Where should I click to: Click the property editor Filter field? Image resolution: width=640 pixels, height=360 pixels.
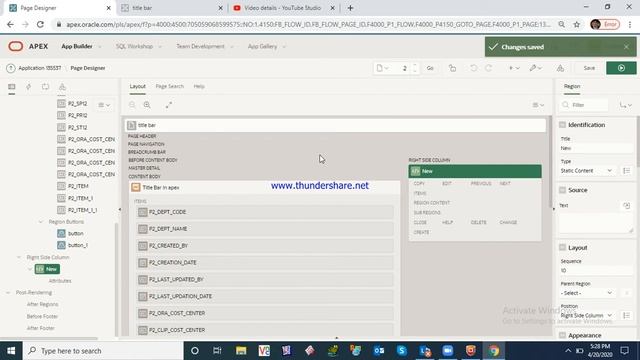click(584, 105)
